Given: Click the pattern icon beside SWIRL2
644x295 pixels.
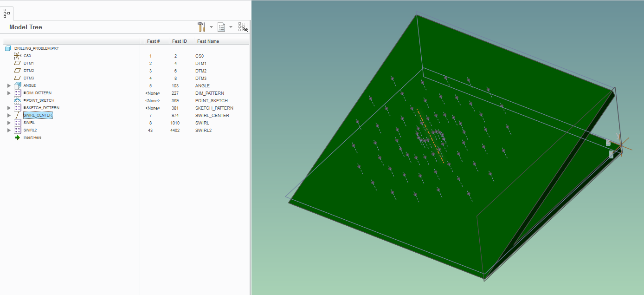Looking at the screenshot, I should (x=17, y=130).
